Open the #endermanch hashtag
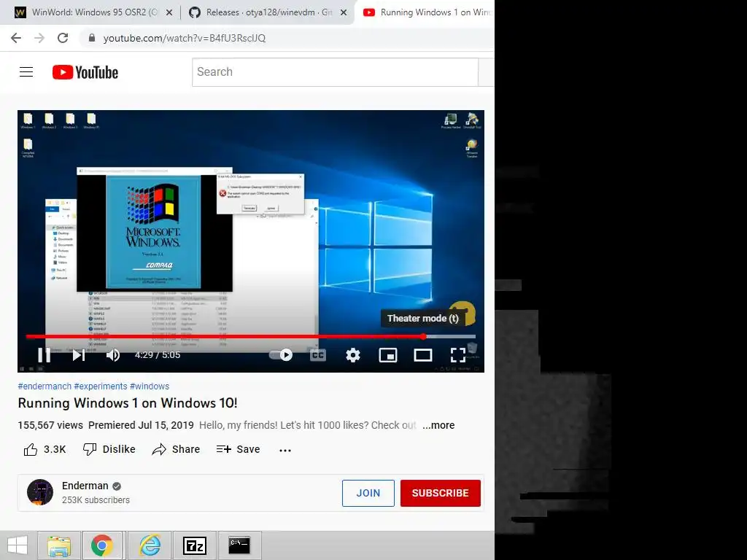 tap(44, 386)
